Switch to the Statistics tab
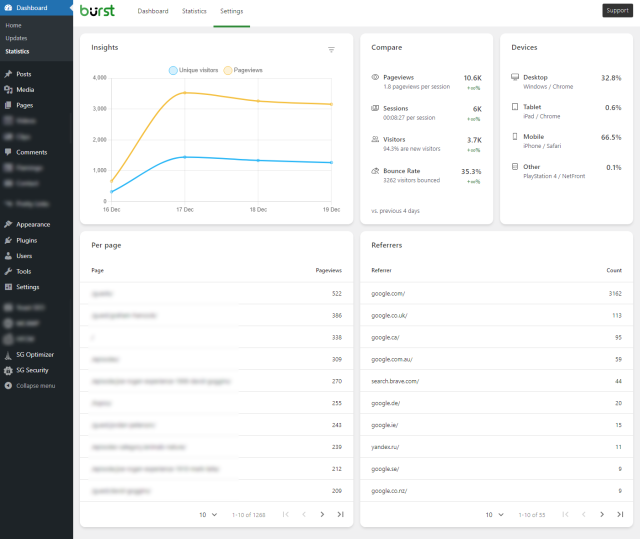Screen dimensions: 640x539 click(194, 11)
